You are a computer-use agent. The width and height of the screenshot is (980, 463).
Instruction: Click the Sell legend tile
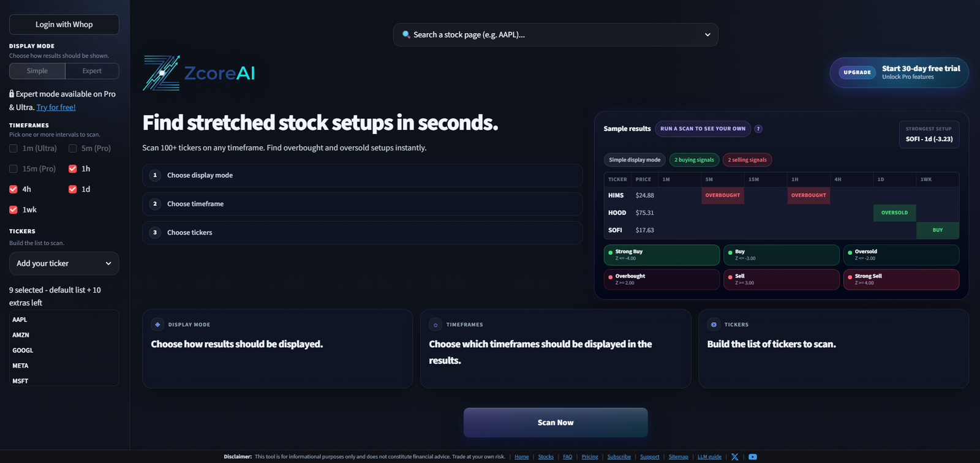pyautogui.click(x=781, y=279)
